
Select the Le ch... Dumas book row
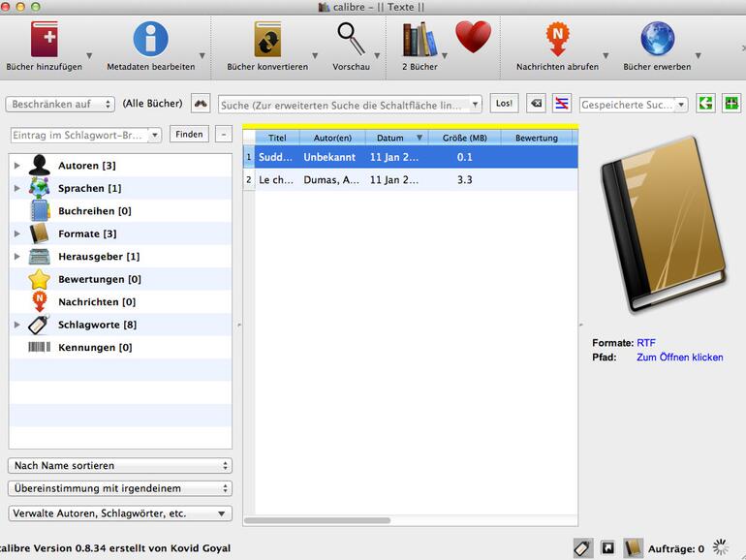pos(410,180)
